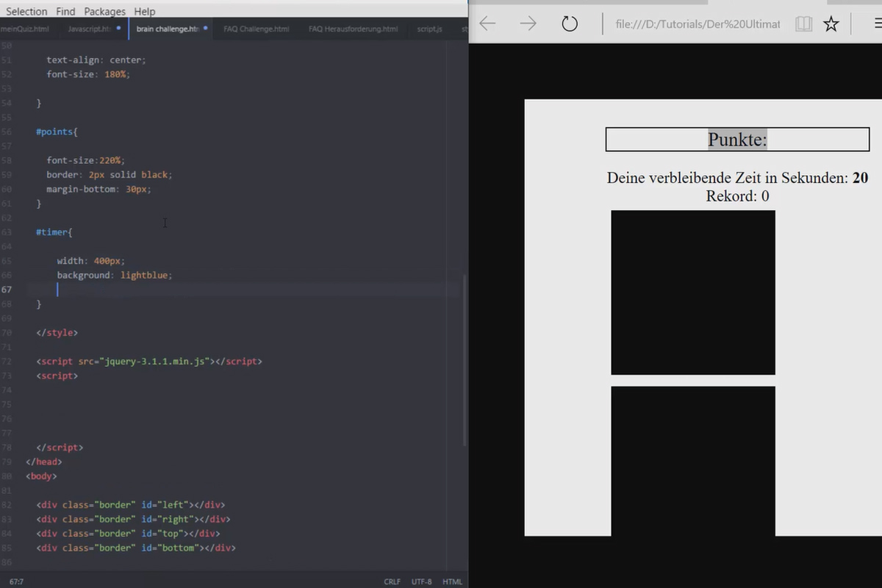Open the Help menu

pyautogui.click(x=145, y=11)
